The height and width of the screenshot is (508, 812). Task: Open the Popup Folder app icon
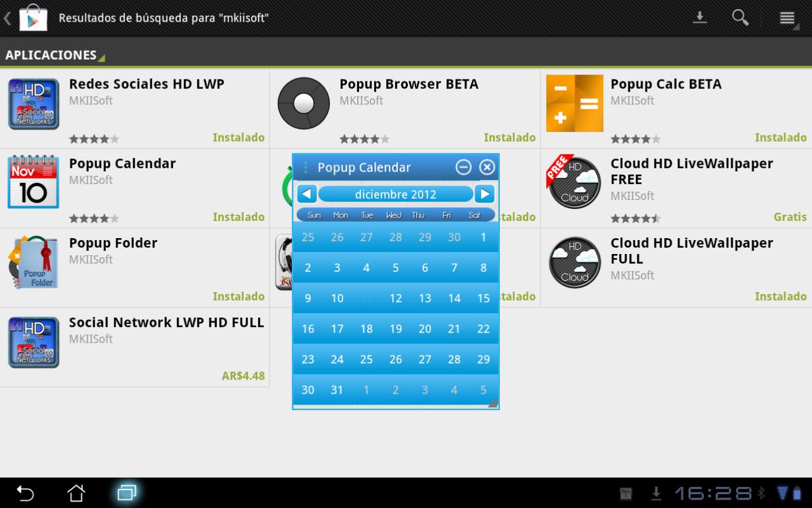pos(34,262)
